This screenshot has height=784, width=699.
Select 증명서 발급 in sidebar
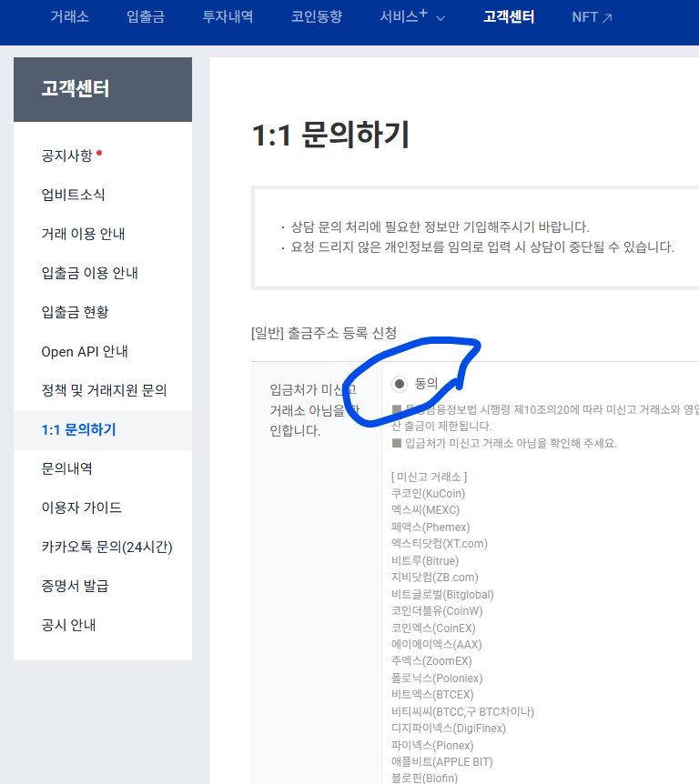(75, 586)
